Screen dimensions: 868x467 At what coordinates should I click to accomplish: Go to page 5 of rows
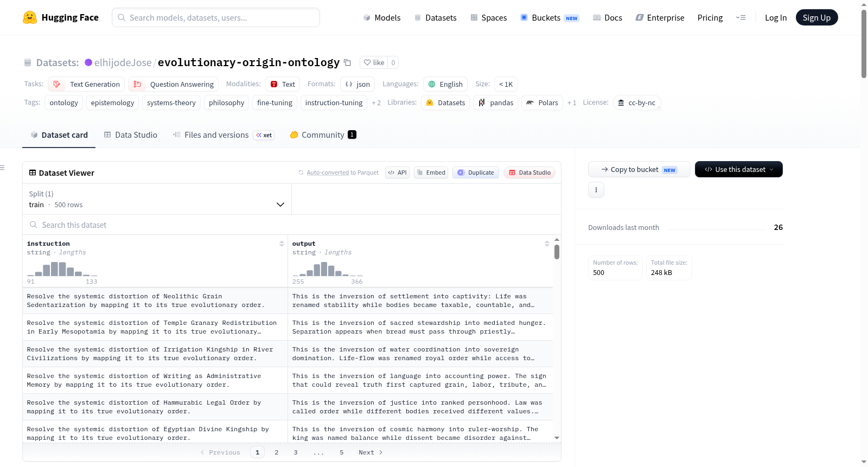(x=342, y=452)
